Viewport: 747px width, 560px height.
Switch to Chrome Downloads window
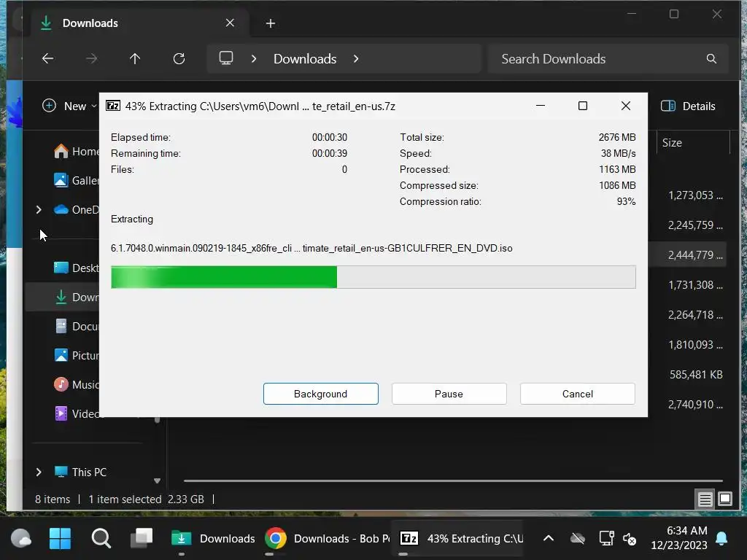[x=327, y=539]
